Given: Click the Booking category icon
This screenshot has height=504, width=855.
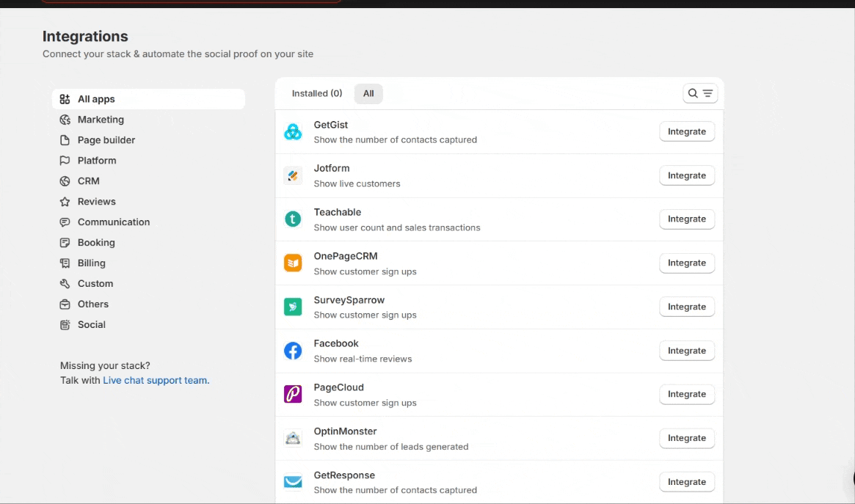Looking at the screenshot, I should click(65, 243).
